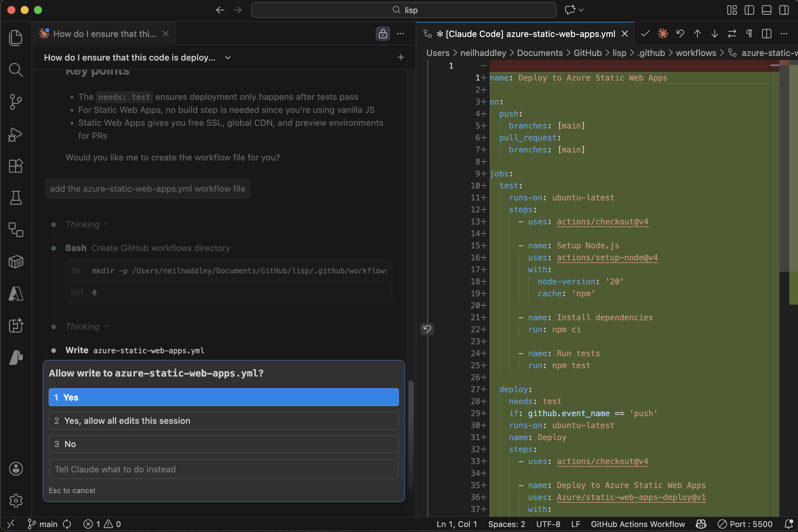Viewport: 798px width, 532px height.
Task: Type in the Tell Claude what to do field
Action: pyautogui.click(x=224, y=469)
